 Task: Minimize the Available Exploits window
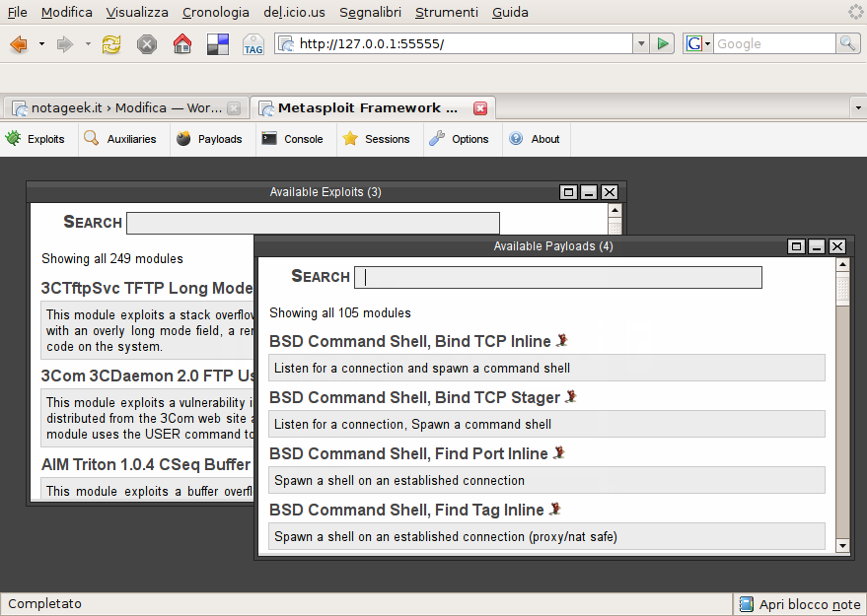589,192
